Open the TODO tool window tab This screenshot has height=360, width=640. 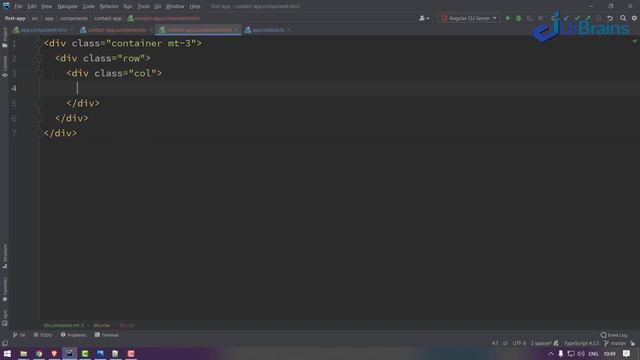point(43,335)
